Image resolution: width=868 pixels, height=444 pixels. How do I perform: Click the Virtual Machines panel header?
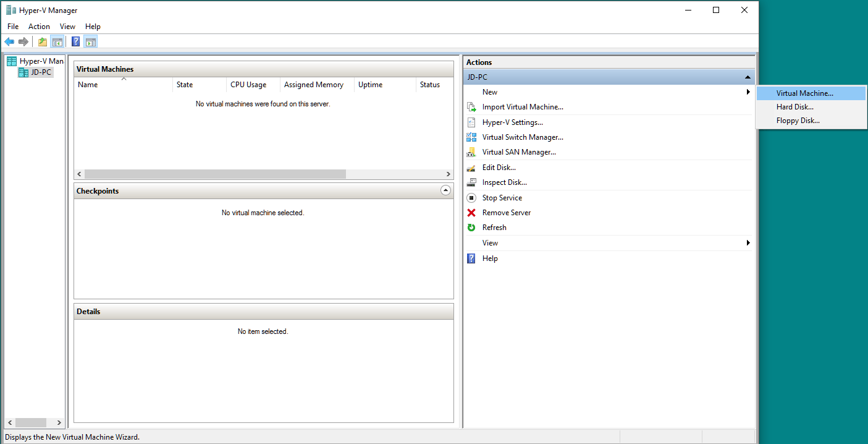click(264, 69)
